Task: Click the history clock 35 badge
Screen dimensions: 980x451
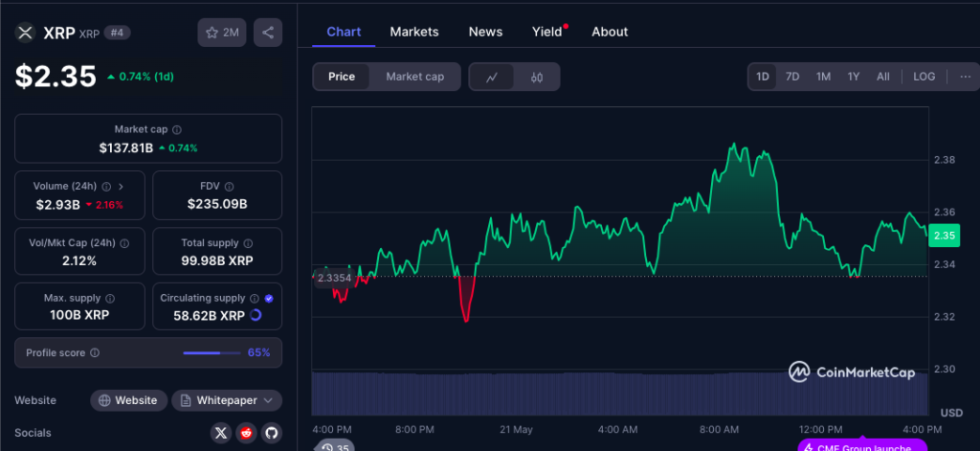Action: (x=335, y=446)
